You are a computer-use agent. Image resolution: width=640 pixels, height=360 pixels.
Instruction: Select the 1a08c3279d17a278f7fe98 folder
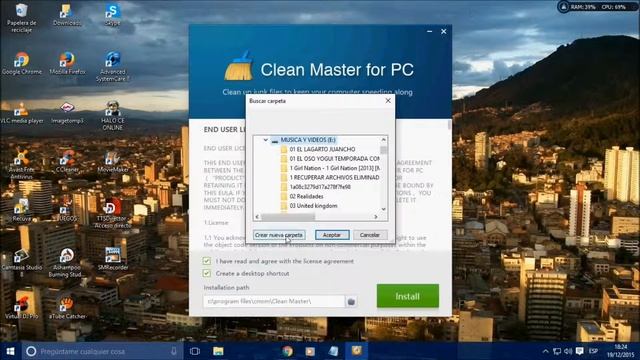[316, 187]
